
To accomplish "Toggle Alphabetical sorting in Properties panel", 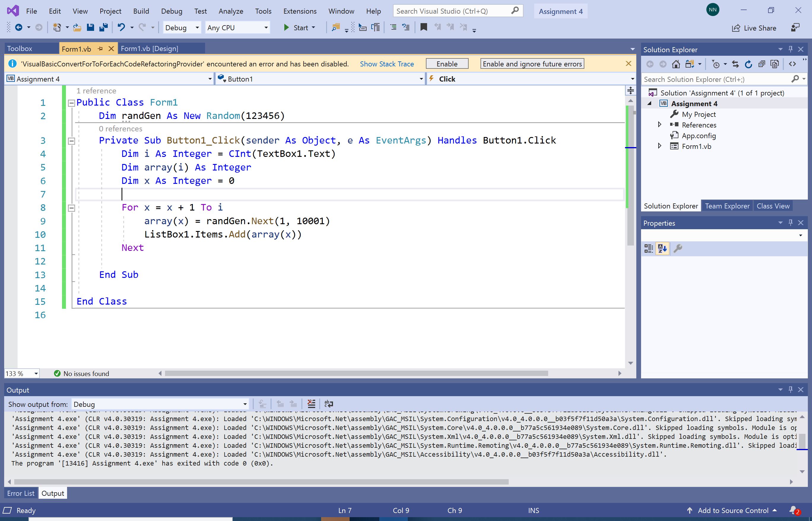I will point(662,249).
